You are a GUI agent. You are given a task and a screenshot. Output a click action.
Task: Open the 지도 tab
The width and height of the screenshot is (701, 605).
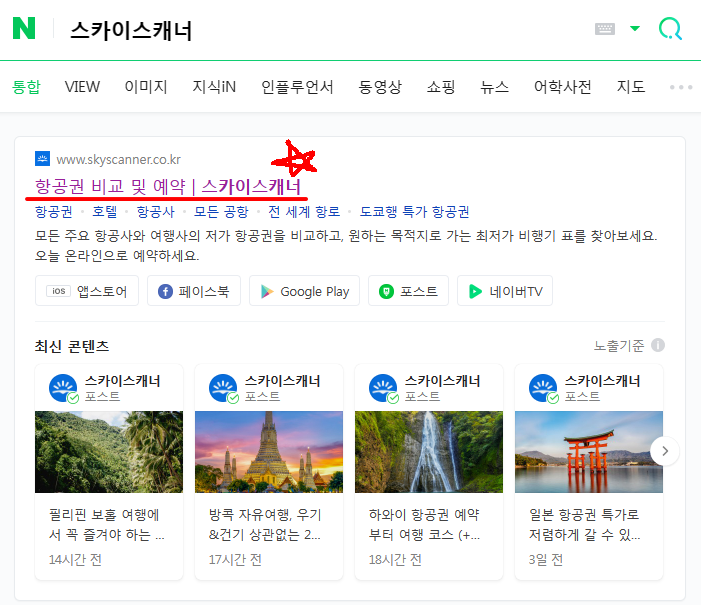[x=631, y=87]
